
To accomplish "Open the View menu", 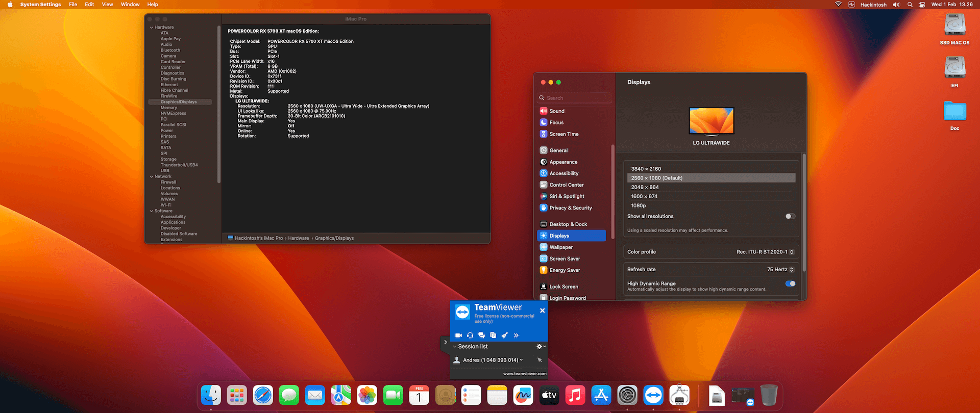I will point(107,5).
